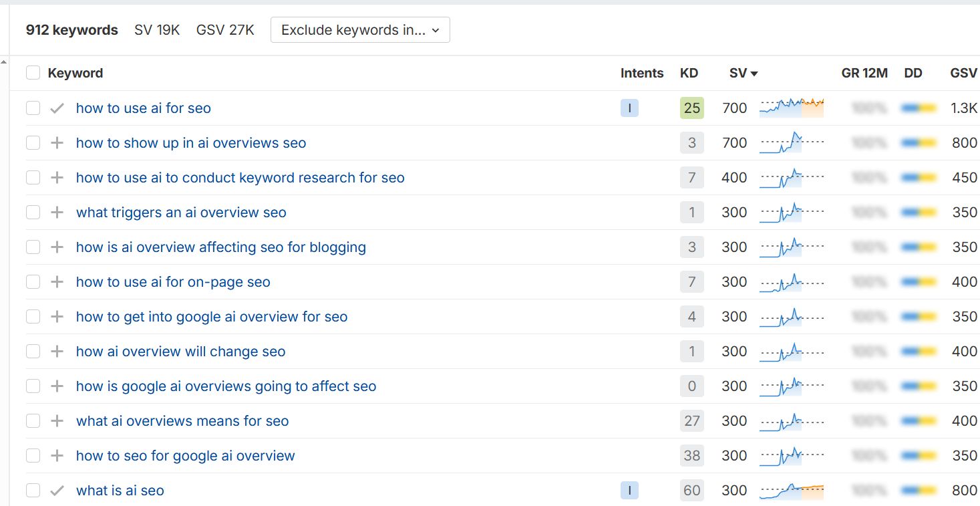The image size is (980, 506).
Task: Click the KD column header
Action: pyautogui.click(x=689, y=74)
